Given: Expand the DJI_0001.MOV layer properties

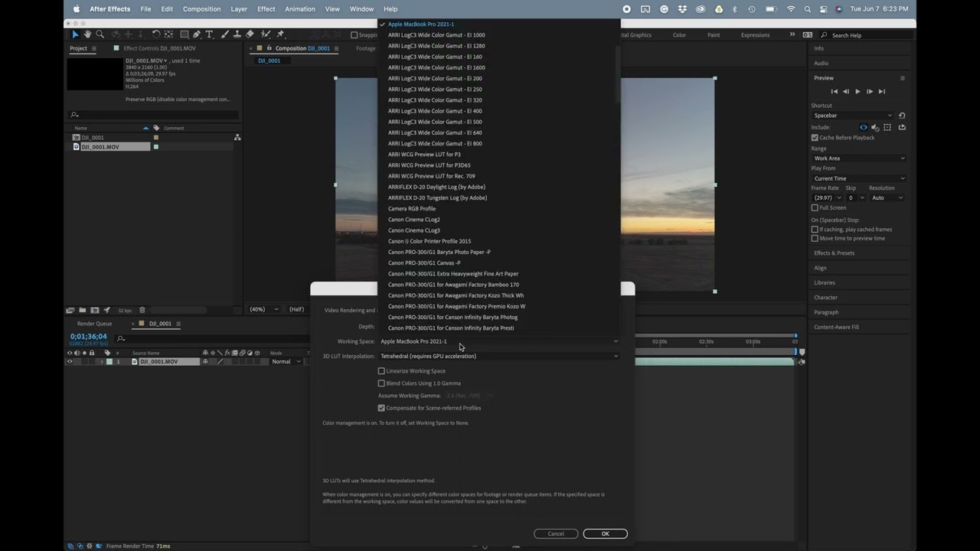Looking at the screenshot, I should 101,361.
